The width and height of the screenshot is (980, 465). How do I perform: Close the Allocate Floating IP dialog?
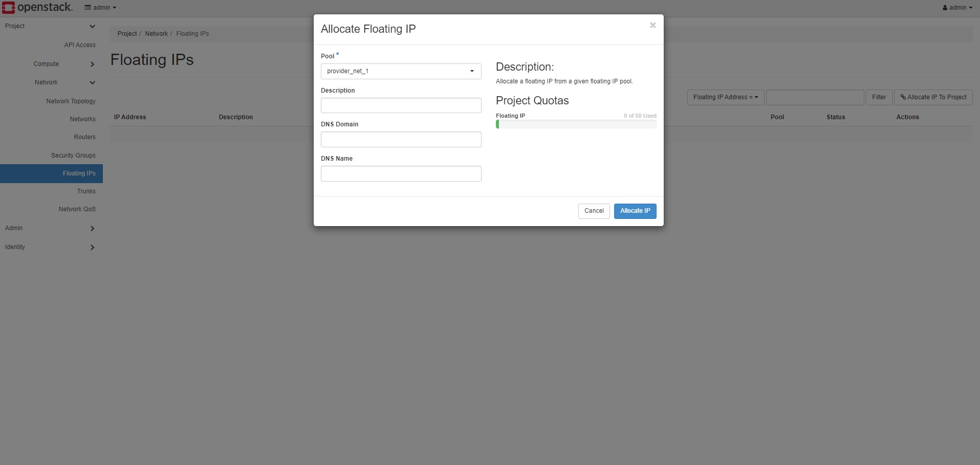(652, 25)
